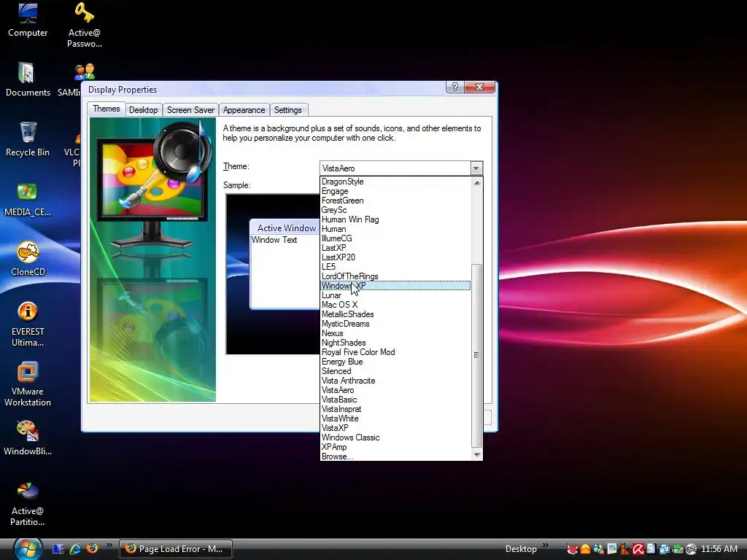Choose Windows XP in theme list
Viewport: 747px width, 560px height.
(x=395, y=286)
